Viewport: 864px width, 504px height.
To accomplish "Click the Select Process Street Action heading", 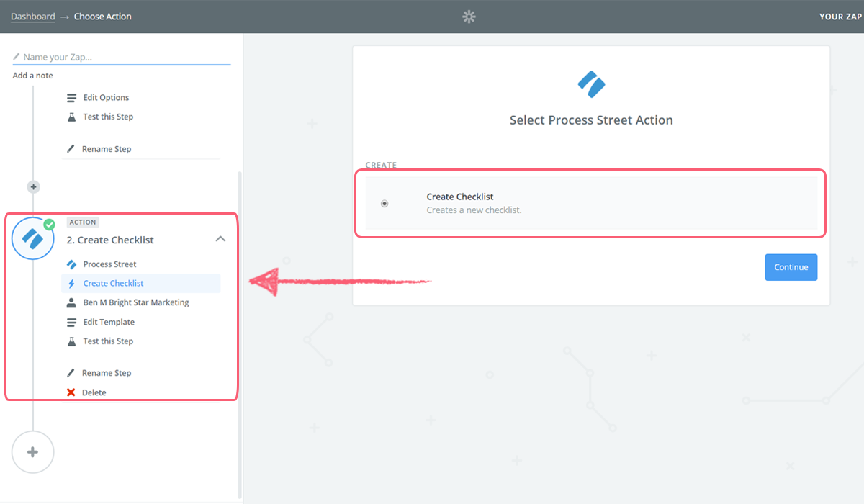I will pos(591,120).
